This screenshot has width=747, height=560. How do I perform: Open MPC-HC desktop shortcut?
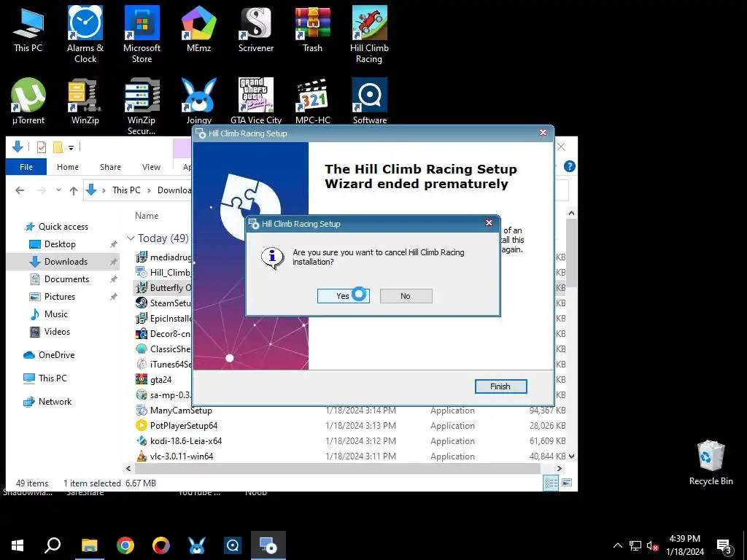[x=312, y=101]
